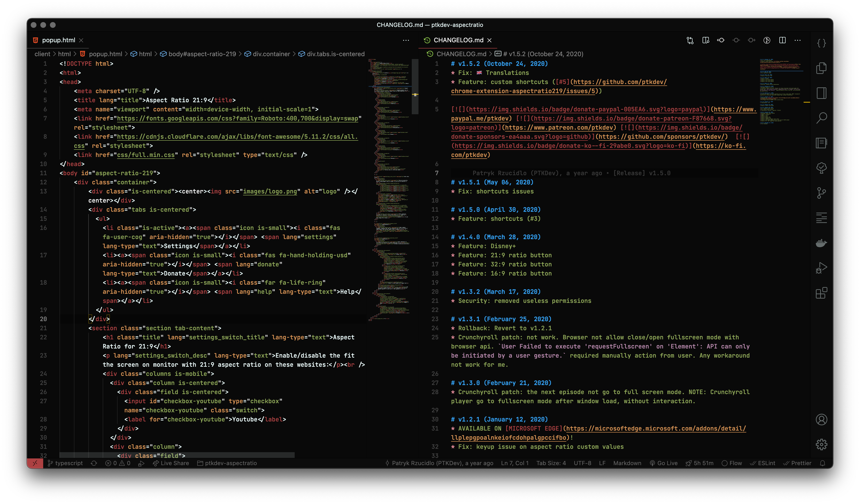The image size is (860, 504).
Task: Click the typescript branch name in status bar
Action: tap(69, 463)
